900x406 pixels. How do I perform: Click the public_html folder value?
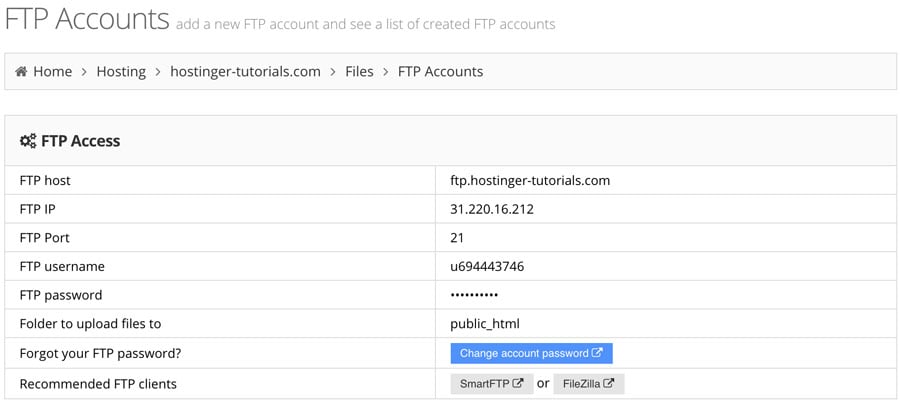point(485,324)
